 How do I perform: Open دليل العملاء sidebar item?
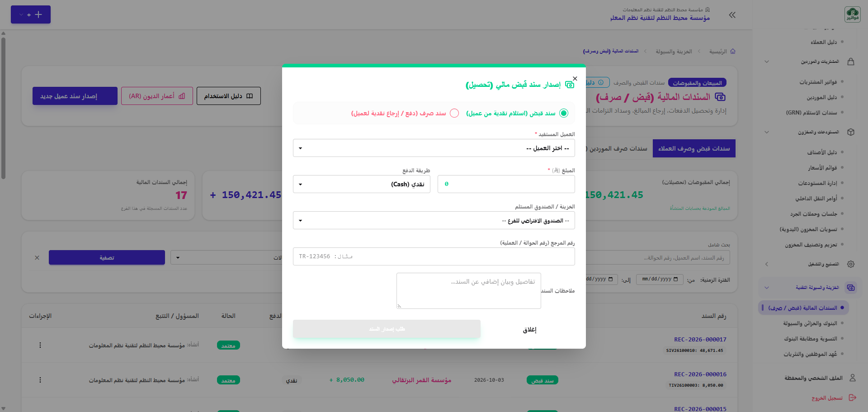pos(824,42)
